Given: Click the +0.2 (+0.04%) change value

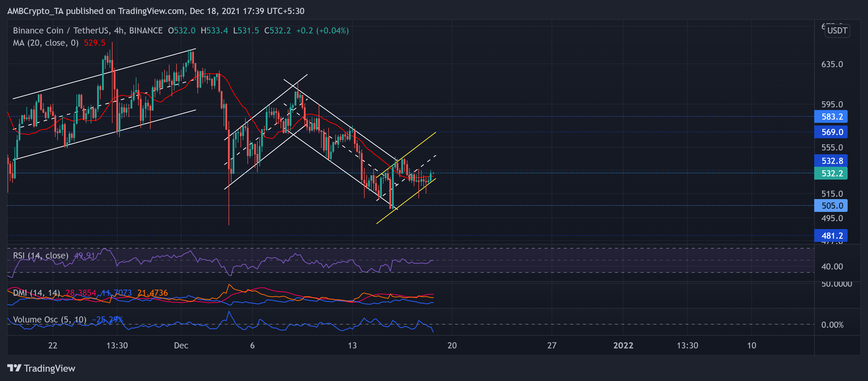Looking at the screenshot, I should 322,31.
